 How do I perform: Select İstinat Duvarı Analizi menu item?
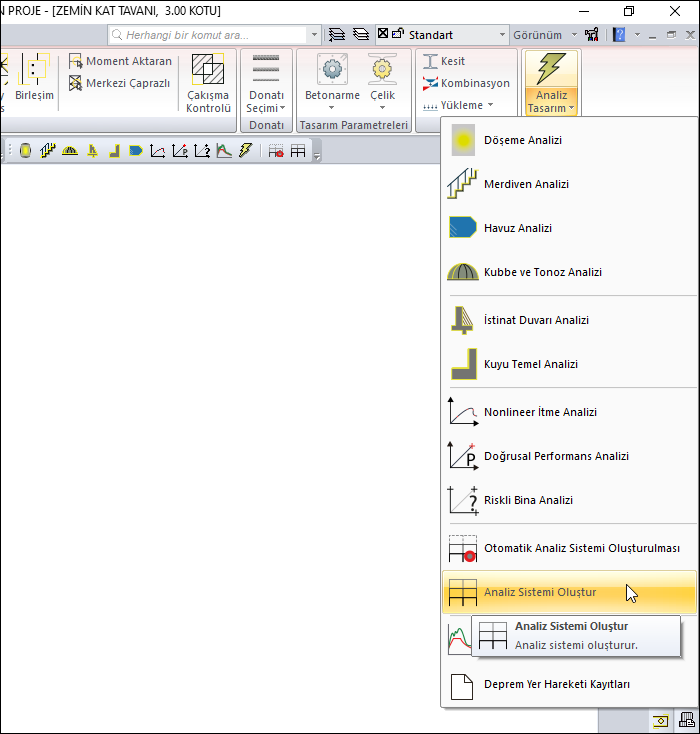(569, 320)
